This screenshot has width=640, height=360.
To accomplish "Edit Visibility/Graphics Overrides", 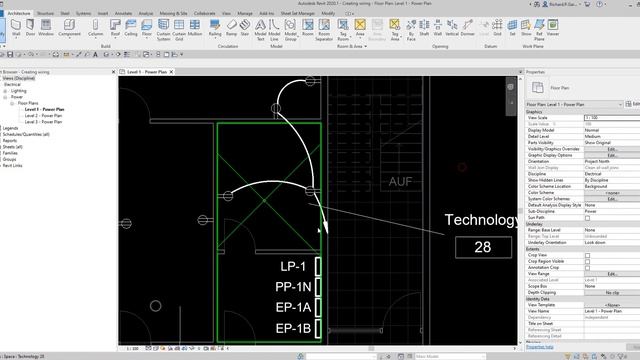I will pos(612,149).
